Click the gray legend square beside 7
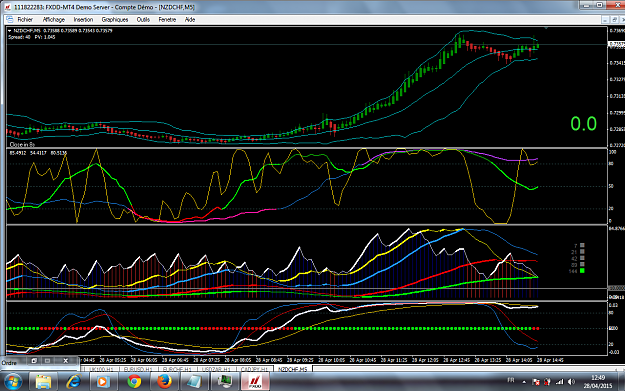Viewport: 625px width, 391px height. pos(582,246)
